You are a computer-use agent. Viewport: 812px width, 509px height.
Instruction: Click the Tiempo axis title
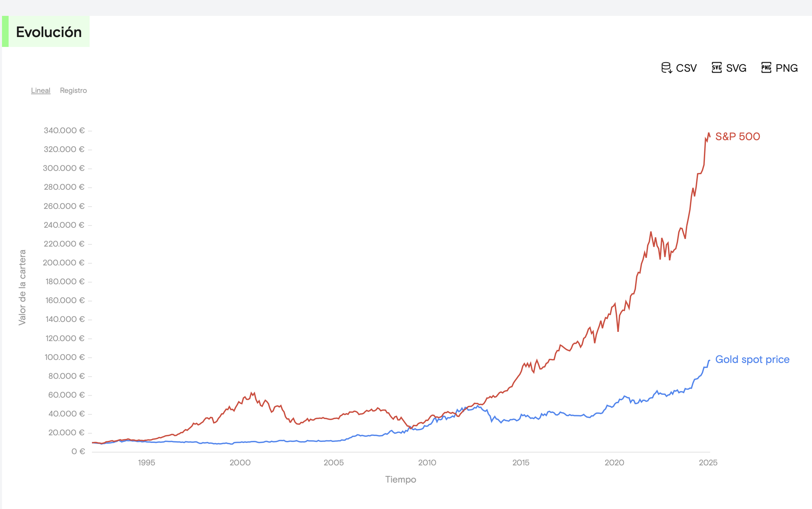[x=401, y=479]
